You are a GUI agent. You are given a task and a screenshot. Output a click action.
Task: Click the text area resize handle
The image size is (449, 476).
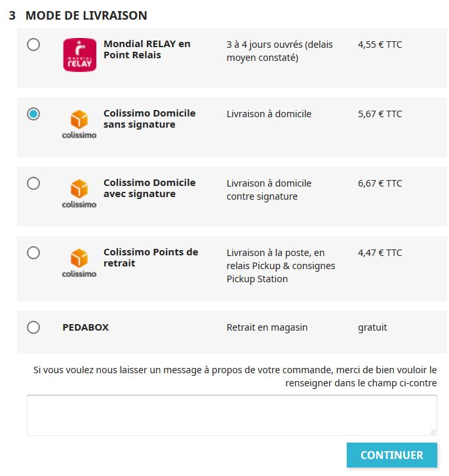coord(432,431)
